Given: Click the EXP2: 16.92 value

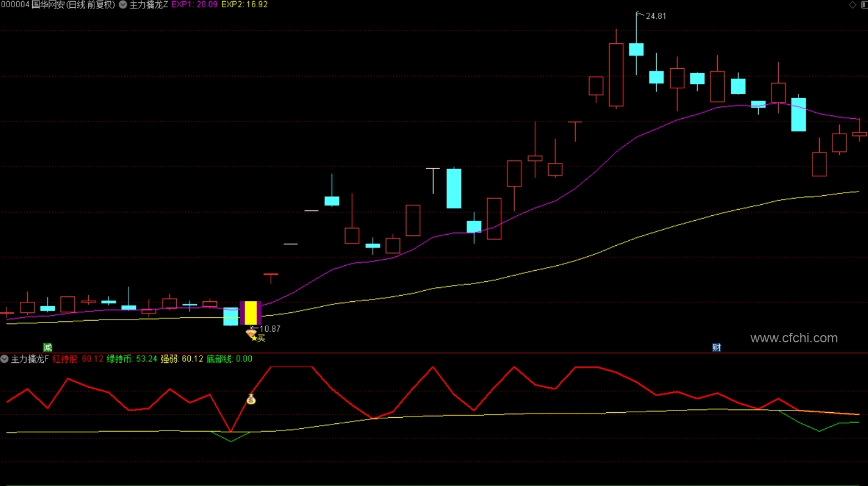Looking at the screenshot, I should (x=245, y=4).
